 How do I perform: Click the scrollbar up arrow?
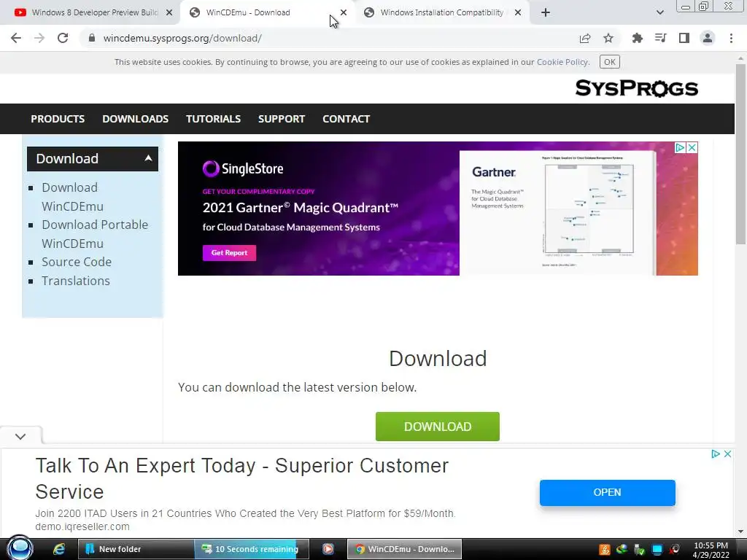coord(740,58)
